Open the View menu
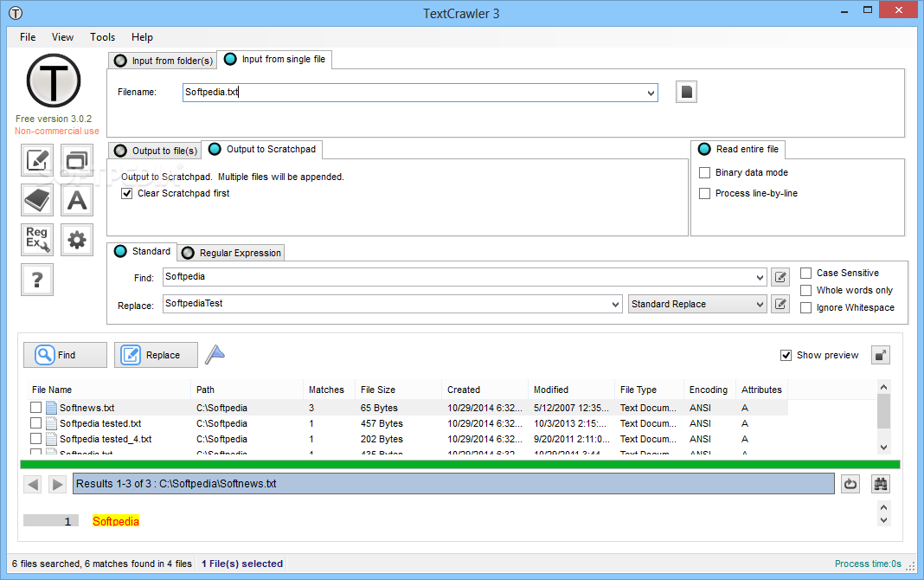The image size is (924, 580). (x=62, y=37)
